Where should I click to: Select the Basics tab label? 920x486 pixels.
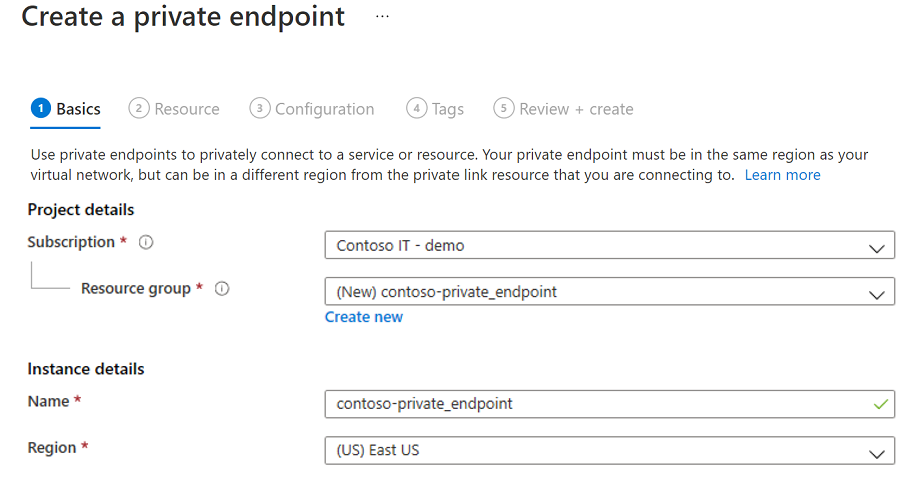click(x=78, y=109)
